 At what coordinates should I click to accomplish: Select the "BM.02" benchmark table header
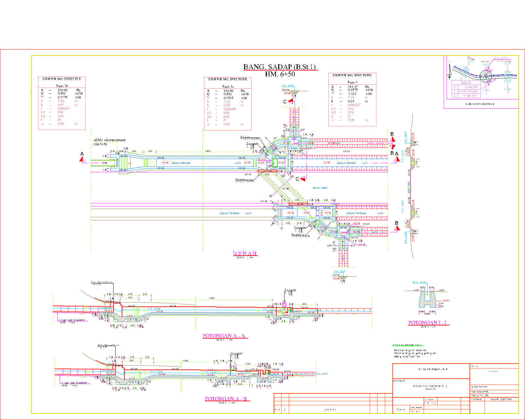466,83
